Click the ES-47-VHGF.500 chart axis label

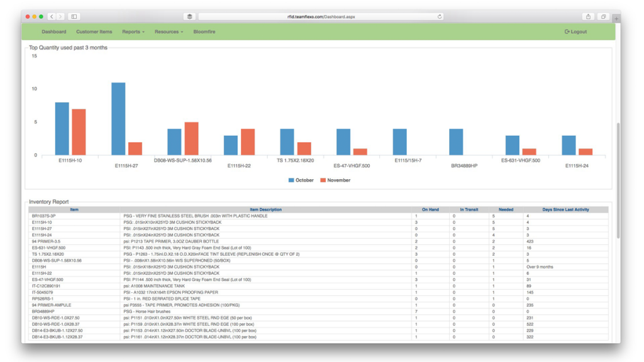pos(352,166)
